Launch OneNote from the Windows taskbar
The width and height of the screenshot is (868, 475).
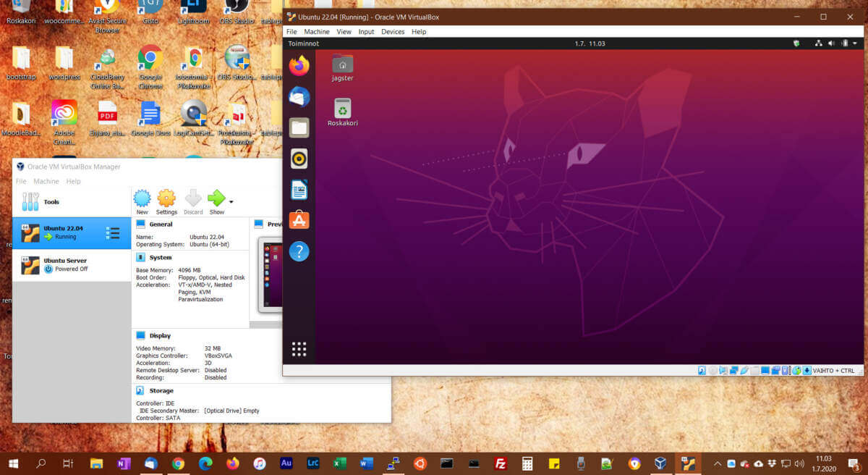pos(124,463)
